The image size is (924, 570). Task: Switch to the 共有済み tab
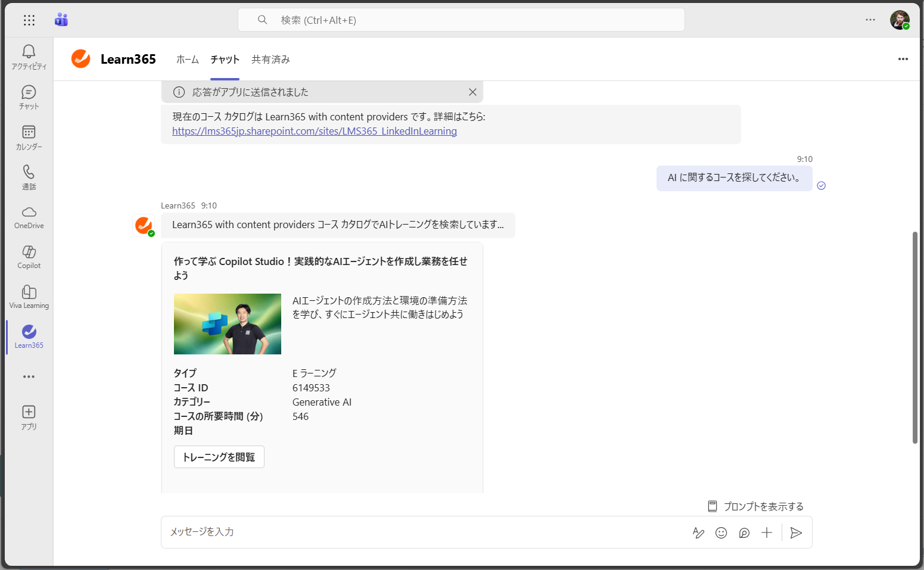point(270,60)
